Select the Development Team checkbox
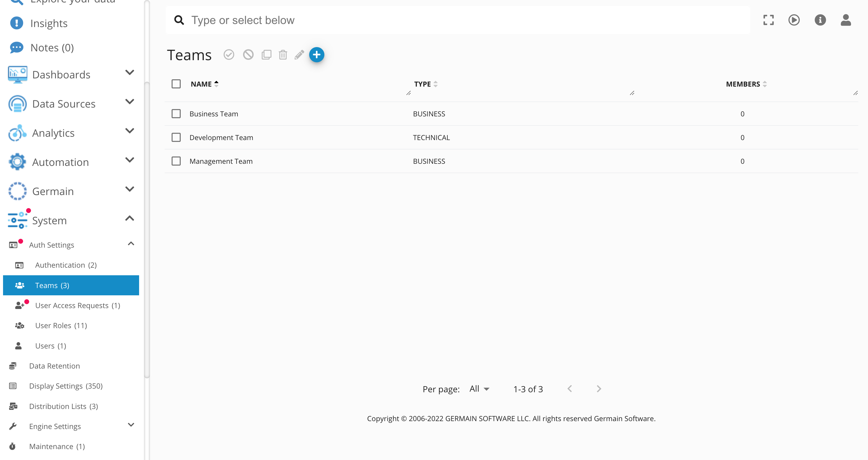The width and height of the screenshot is (868, 460). pos(176,138)
